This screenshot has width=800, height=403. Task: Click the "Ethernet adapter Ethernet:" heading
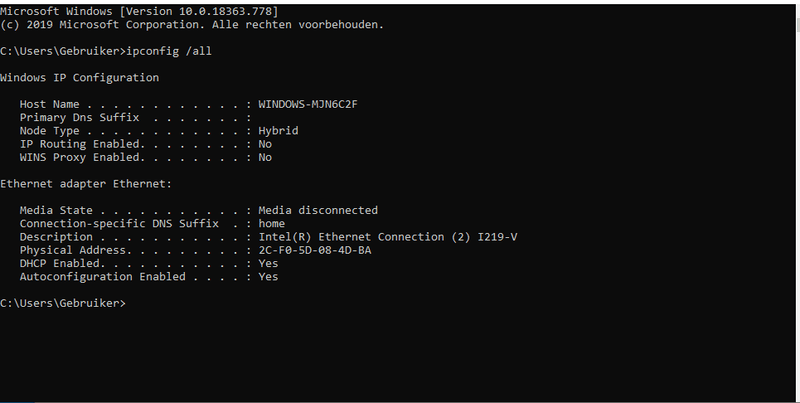point(86,184)
